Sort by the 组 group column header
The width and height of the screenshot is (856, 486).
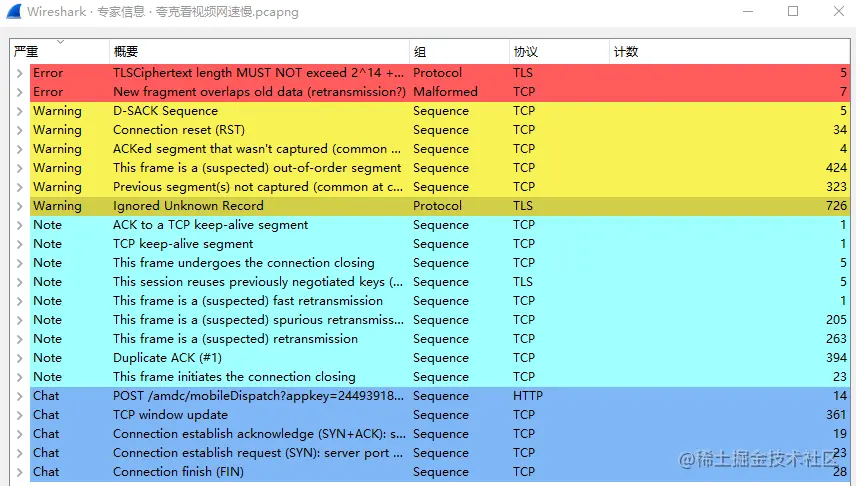(459, 52)
